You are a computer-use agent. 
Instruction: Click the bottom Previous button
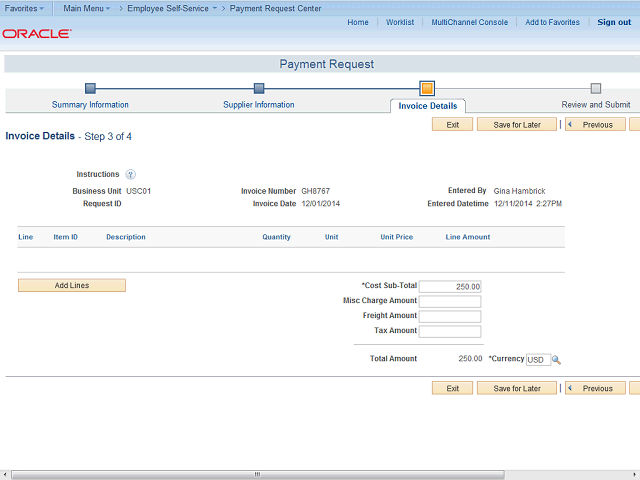tap(595, 388)
